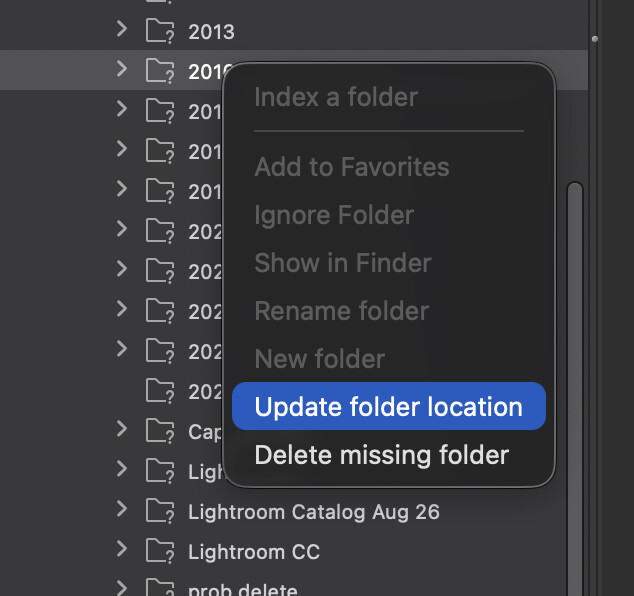Expand the 2013 folder

122,29
